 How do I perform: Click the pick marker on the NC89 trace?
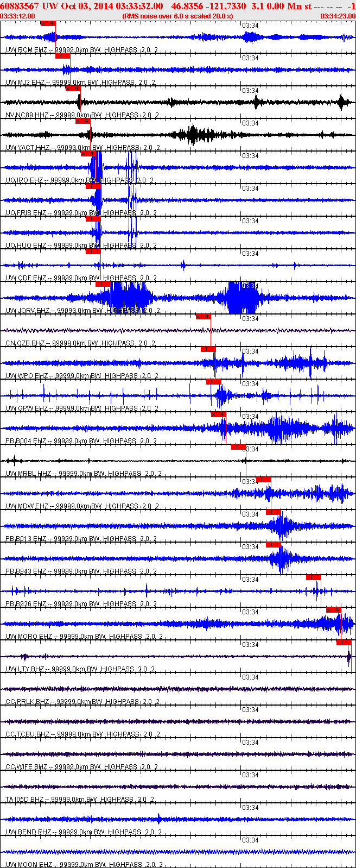[73, 89]
